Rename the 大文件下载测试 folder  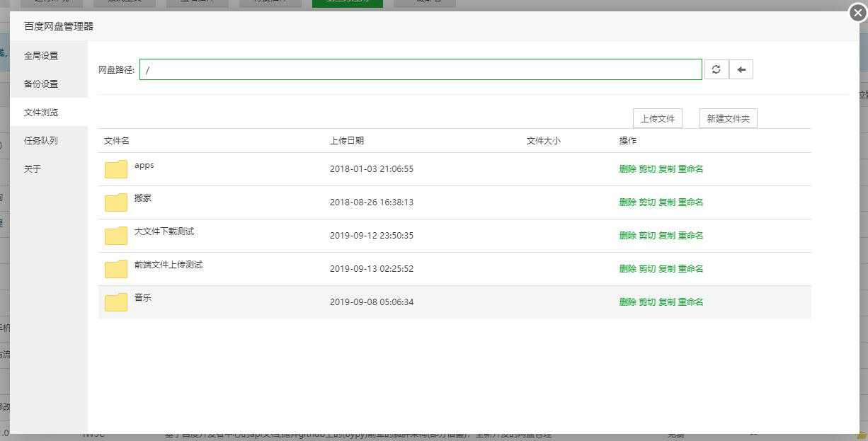coord(690,236)
